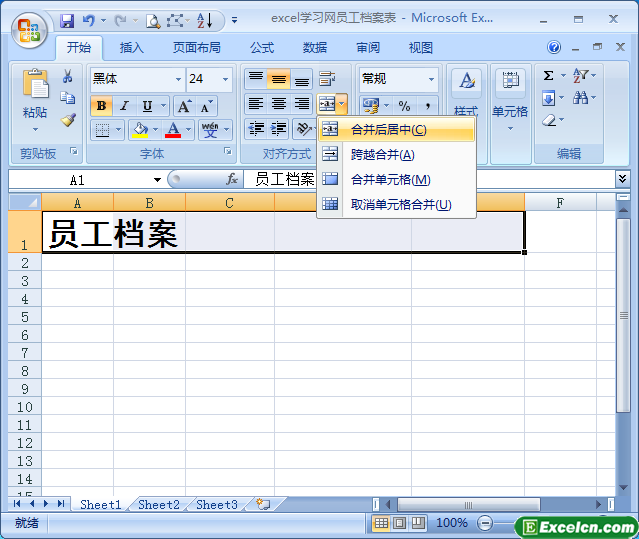Image resolution: width=639 pixels, height=539 pixels.
Task: Open the 数据 ribbon tab
Action: point(315,48)
